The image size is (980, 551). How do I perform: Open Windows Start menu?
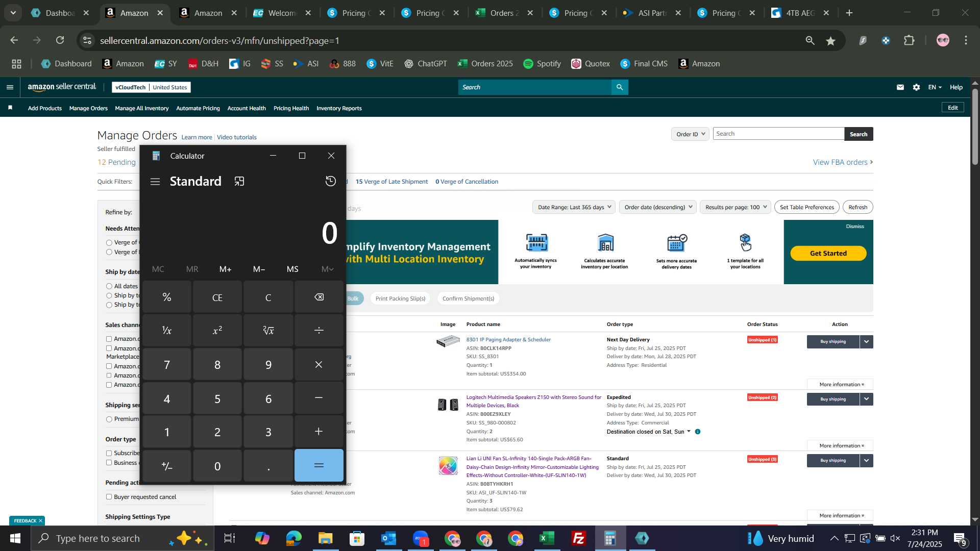point(15,538)
